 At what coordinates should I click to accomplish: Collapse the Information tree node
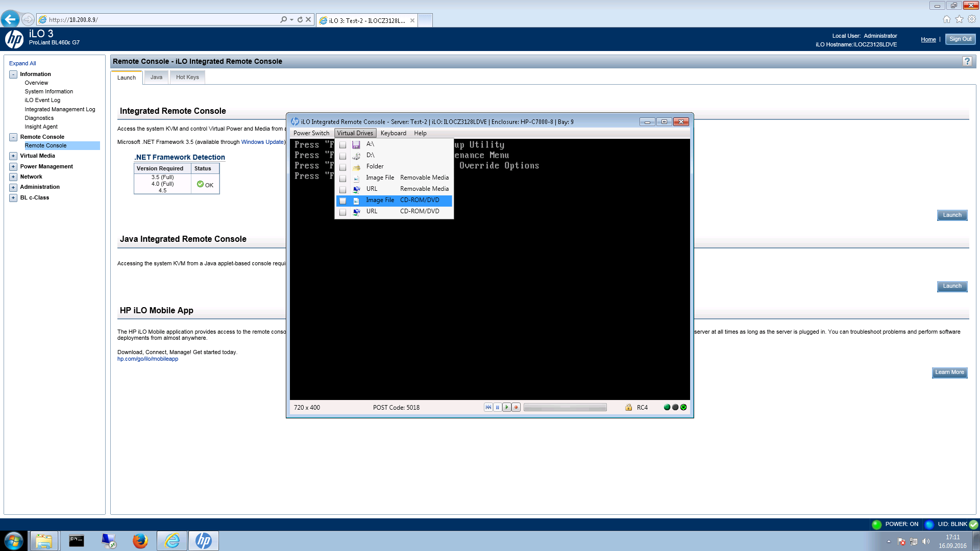[x=13, y=74]
